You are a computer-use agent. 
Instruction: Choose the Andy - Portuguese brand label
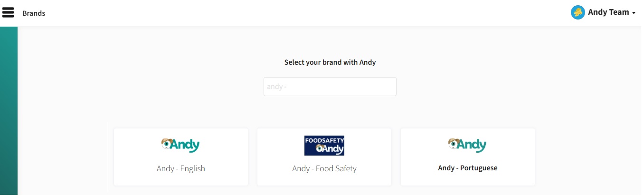(x=468, y=168)
